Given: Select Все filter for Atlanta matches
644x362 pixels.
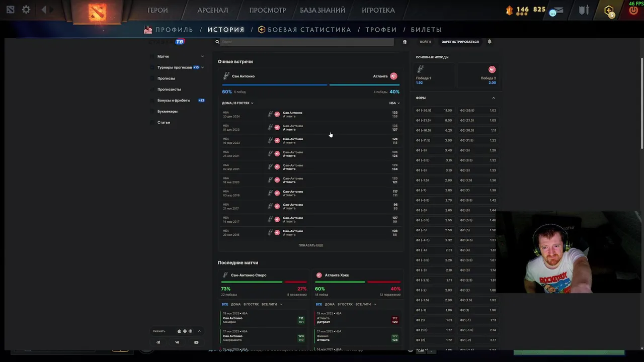Looking at the screenshot, I should (x=319, y=304).
